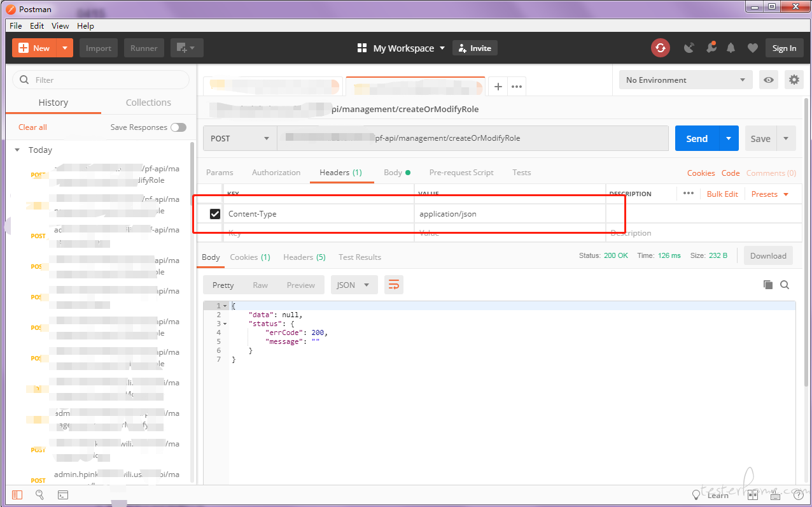
Task: Open the Postman console icon
Action: [63, 495]
